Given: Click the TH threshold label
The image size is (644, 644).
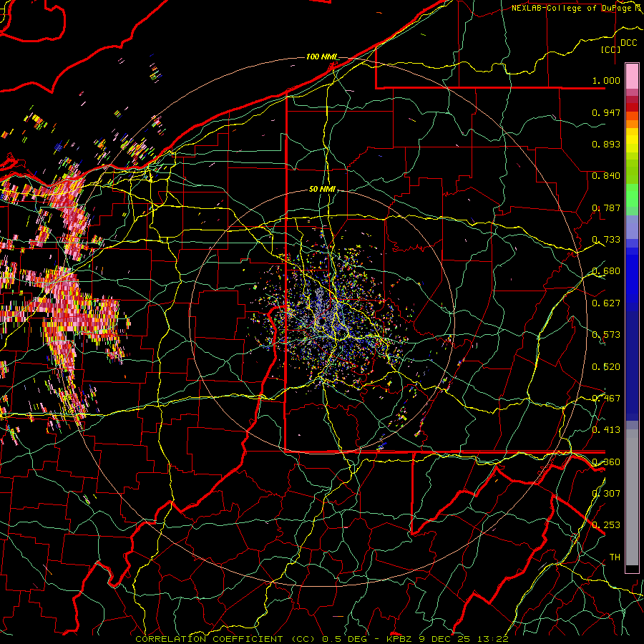Looking at the screenshot, I should pos(615,557).
